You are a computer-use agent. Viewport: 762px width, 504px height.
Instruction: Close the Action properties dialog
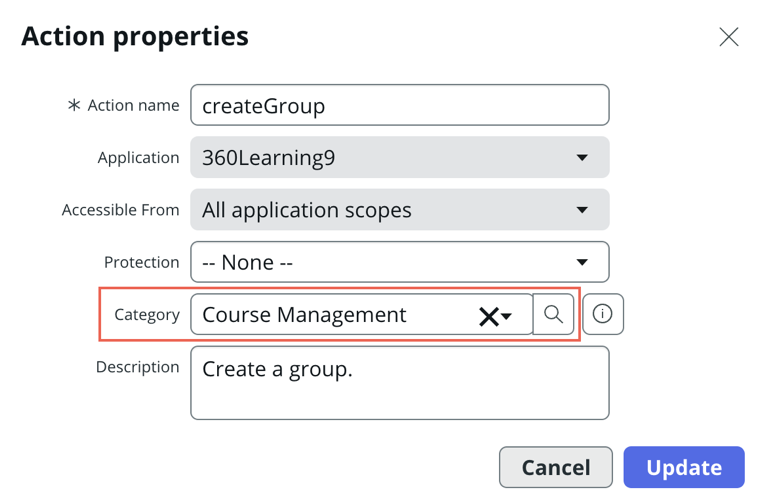[728, 37]
